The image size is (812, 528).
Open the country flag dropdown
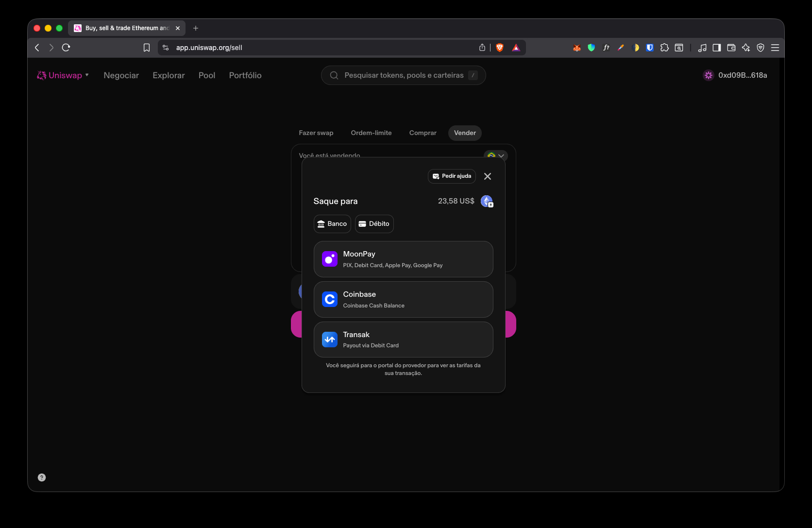[x=496, y=155]
